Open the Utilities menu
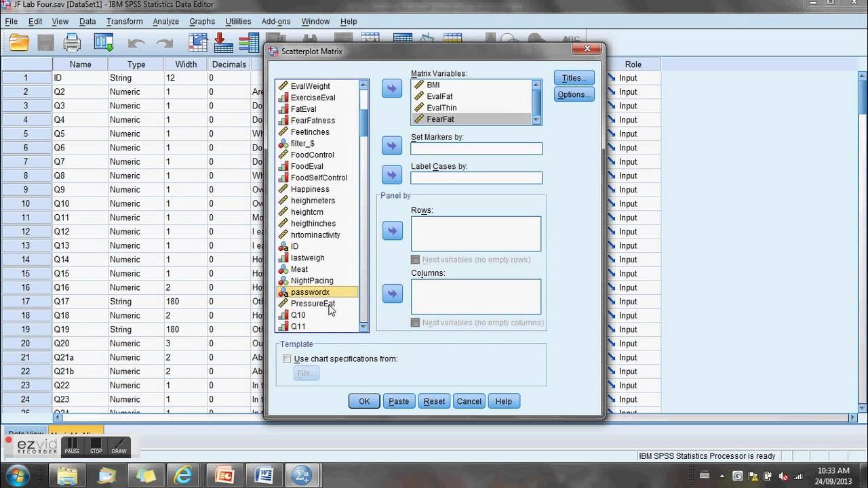The width and height of the screenshot is (868, 488). point(238,22)
